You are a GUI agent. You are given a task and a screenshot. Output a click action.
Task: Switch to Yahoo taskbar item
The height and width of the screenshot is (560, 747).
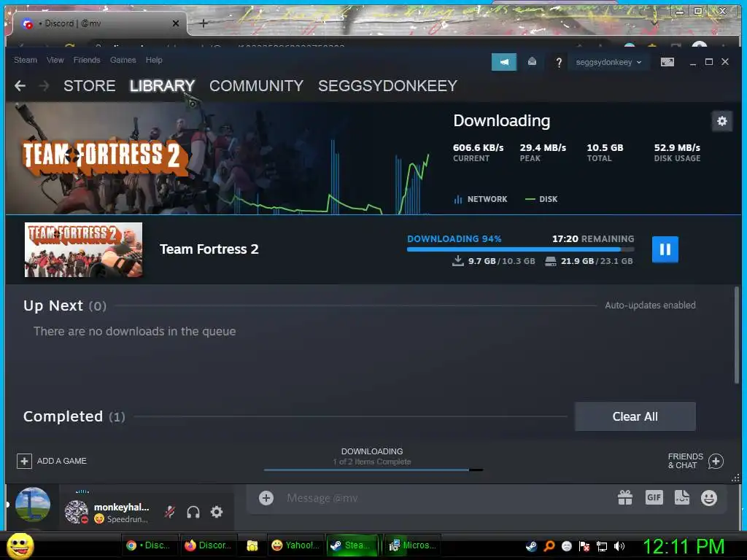coord(296,545)
